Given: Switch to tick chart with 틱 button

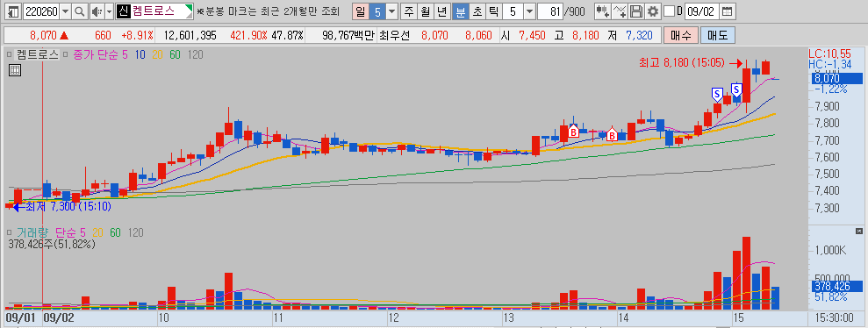Looking at the screenshot, I should [493, 11].
